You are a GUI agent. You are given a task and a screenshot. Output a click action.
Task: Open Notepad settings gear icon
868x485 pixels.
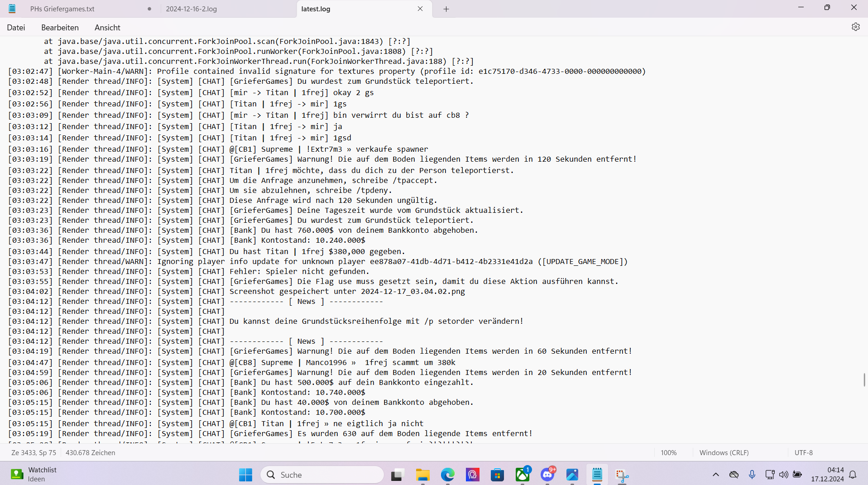[x=855, y=27]
